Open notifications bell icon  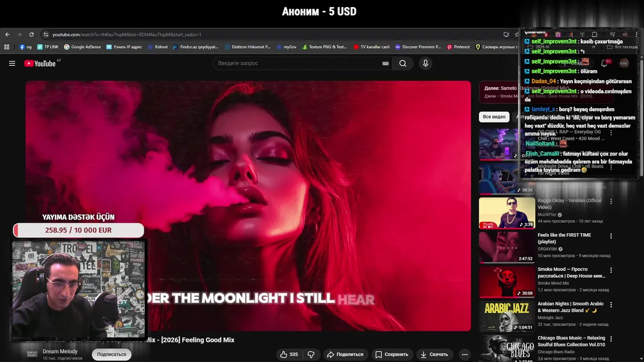[604, 63]
